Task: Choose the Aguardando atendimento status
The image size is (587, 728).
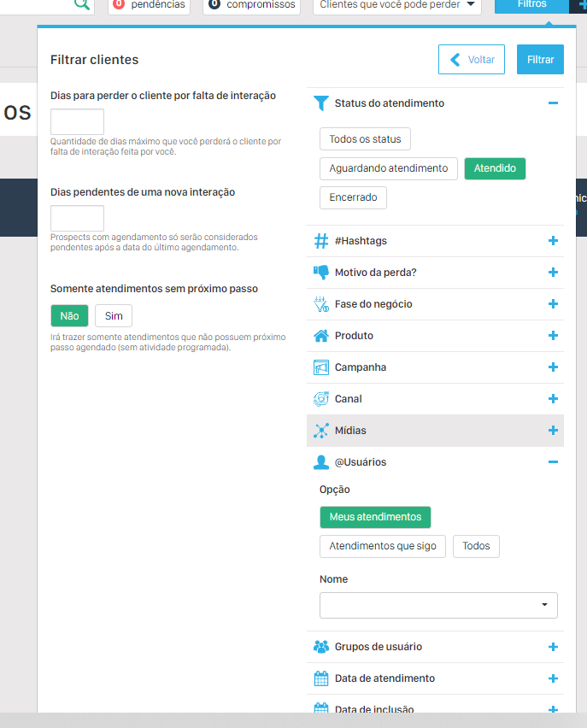Action: click(388, 168)
